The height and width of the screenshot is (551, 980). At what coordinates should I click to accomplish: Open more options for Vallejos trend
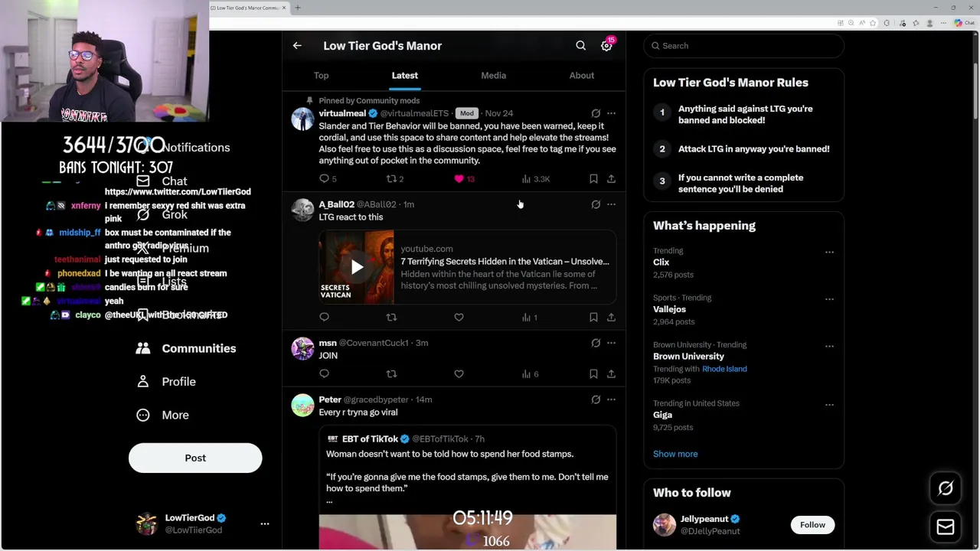(829, 299)
